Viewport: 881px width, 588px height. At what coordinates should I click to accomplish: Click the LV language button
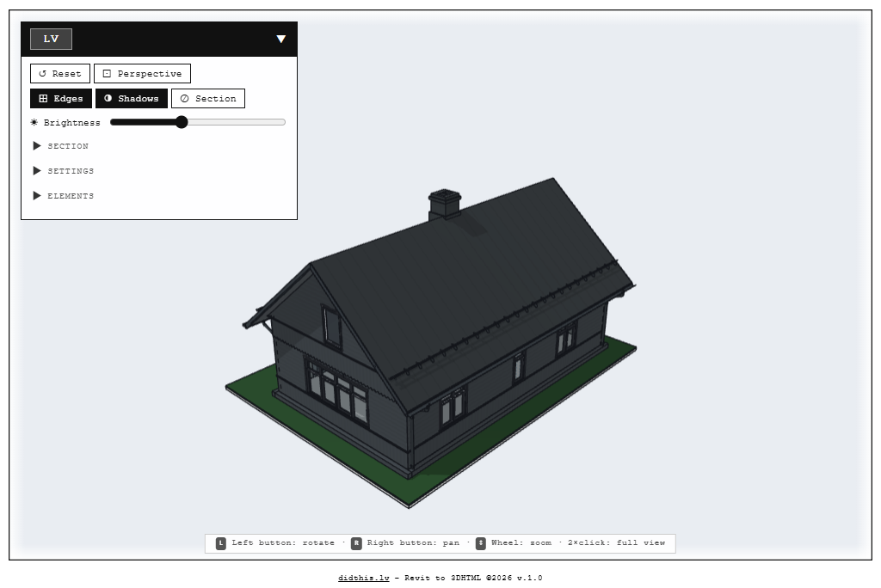51,40
